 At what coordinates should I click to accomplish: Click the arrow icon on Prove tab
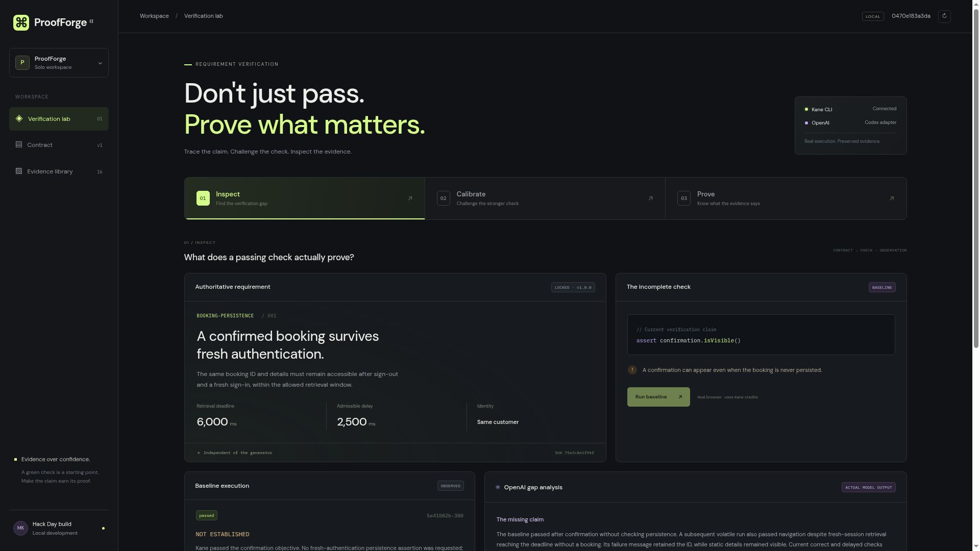coord(892,198)
